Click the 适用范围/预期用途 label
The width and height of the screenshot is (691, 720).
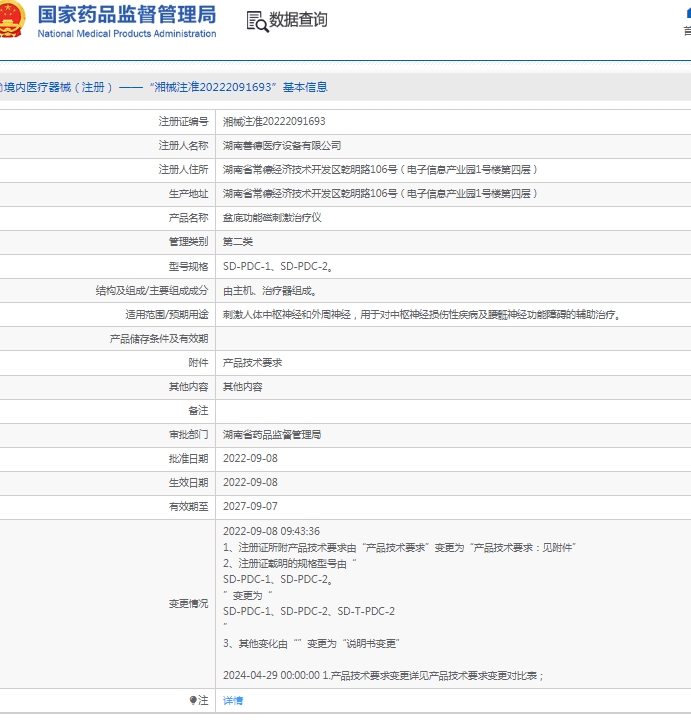coord(167,315)
